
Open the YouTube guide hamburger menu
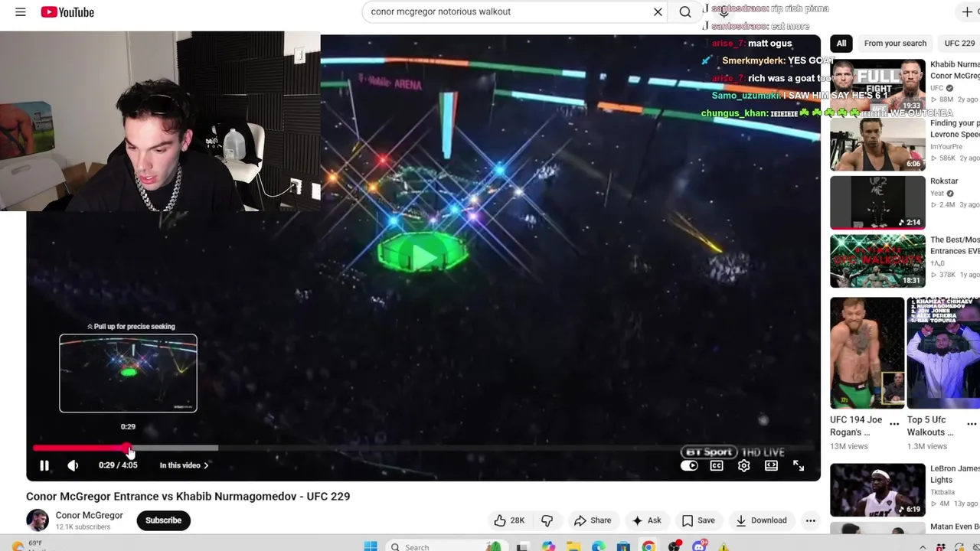coord(21,12)
